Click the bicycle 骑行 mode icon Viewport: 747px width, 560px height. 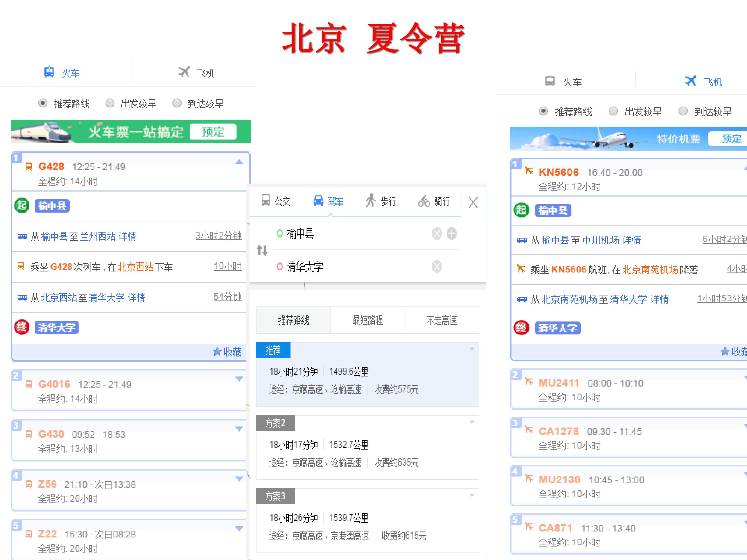[424, 201]
